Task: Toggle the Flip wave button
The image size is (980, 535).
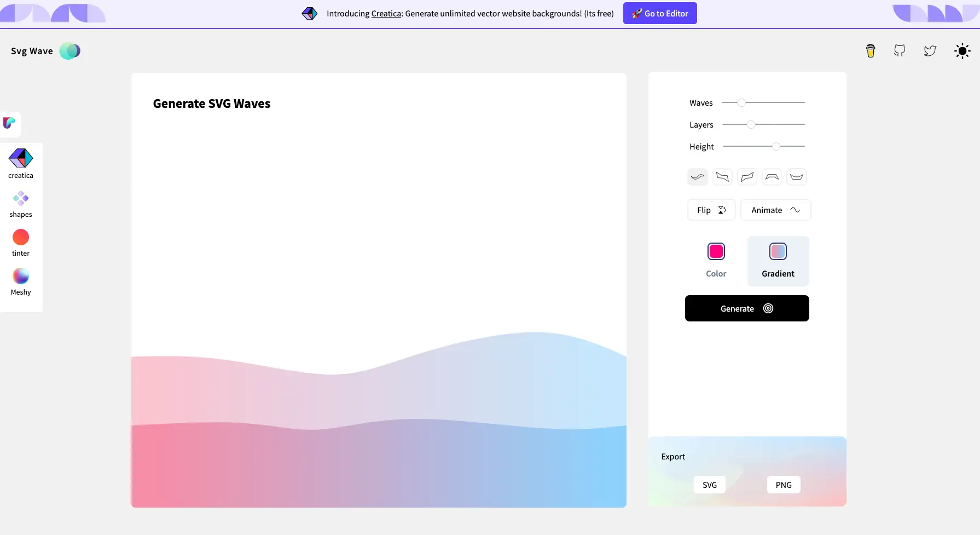Action: point(711,210)
